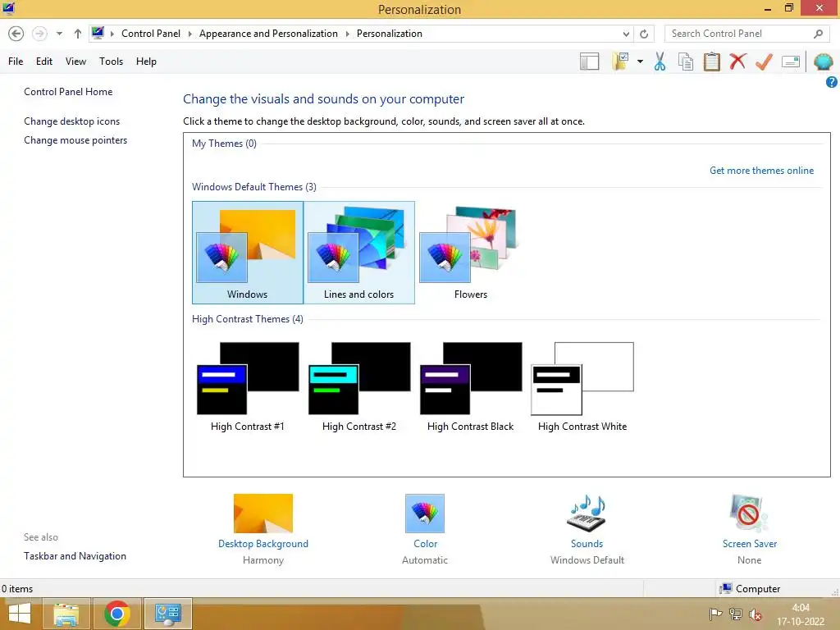Image resolution: width=840 pixels, height=630 pixels.
Task: Click the Forward navigation arrow
Action: coord(39,34)
